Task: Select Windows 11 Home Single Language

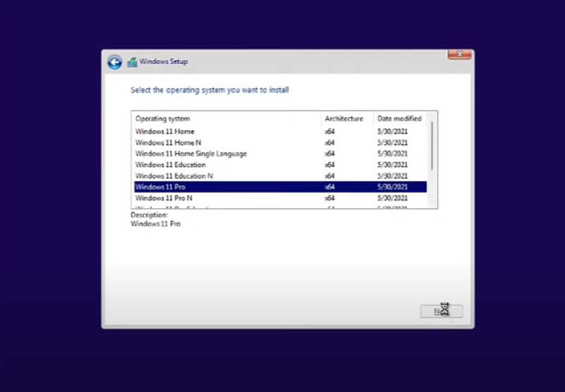Action: point(280,154)
